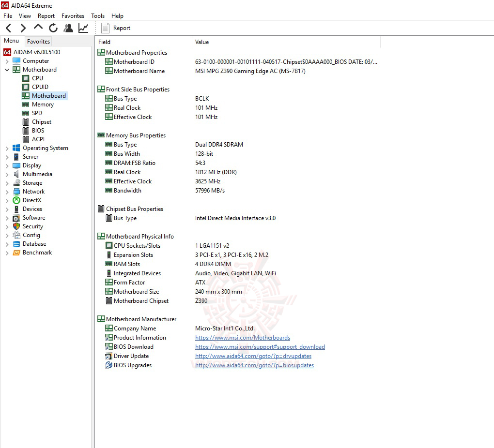This screenshot has height=448, width=494.
Task: Expand the Operating System tree node
Action: 7,148
